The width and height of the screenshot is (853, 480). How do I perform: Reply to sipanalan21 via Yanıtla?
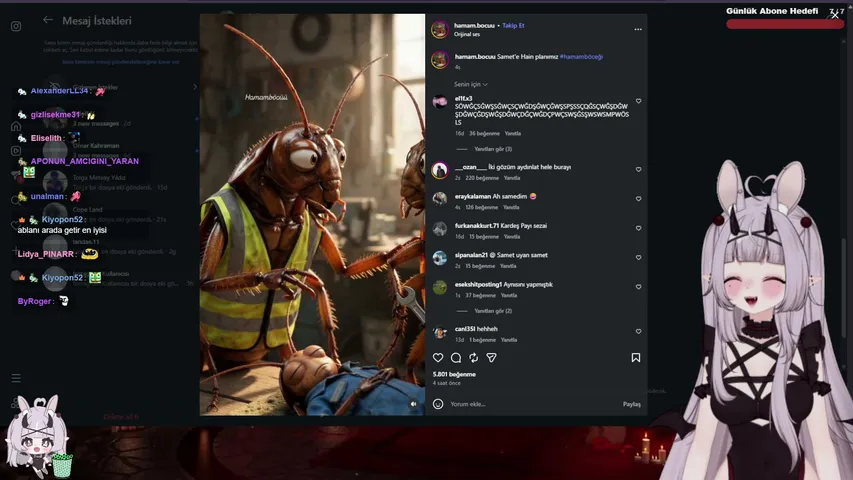tap(508, 266)
